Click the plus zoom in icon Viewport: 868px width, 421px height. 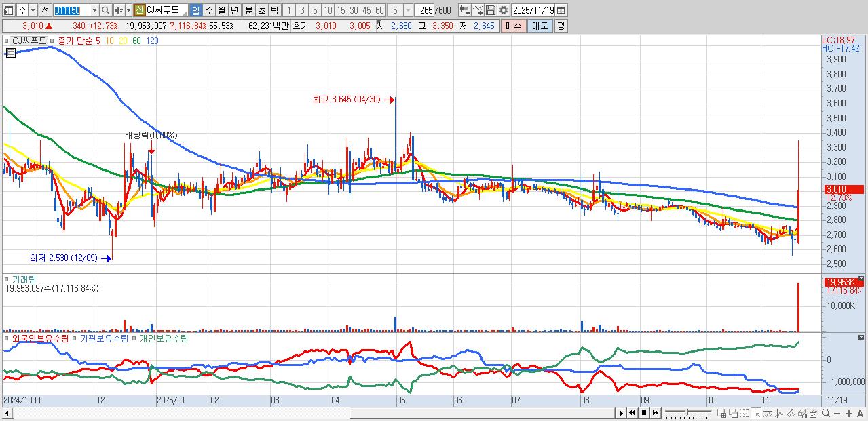848,413
